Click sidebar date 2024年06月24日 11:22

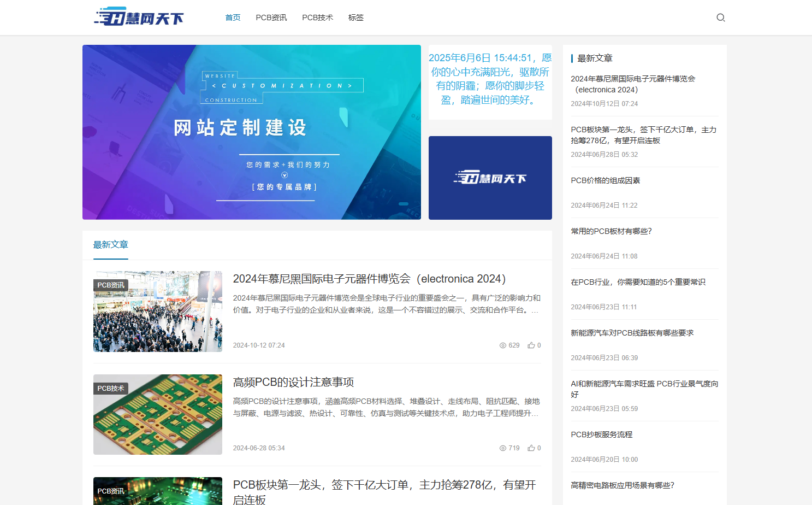click(x=604, y=205)
